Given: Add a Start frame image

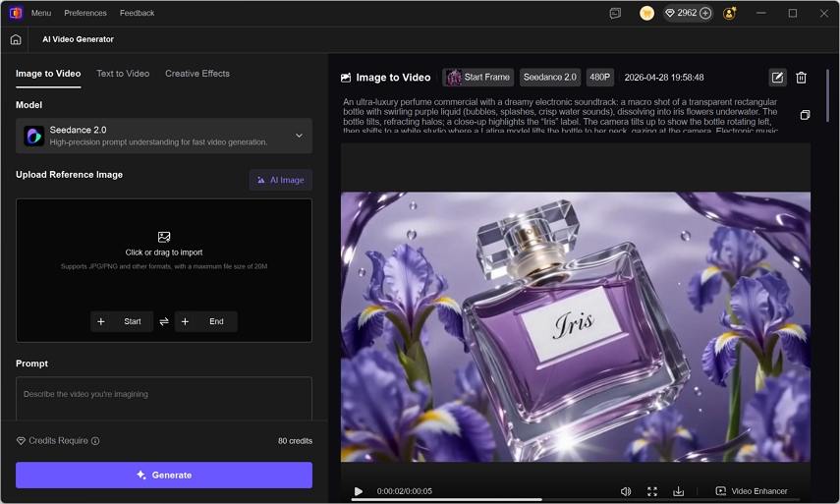Looking at the screenshot, I should click(x=122, y=321).
